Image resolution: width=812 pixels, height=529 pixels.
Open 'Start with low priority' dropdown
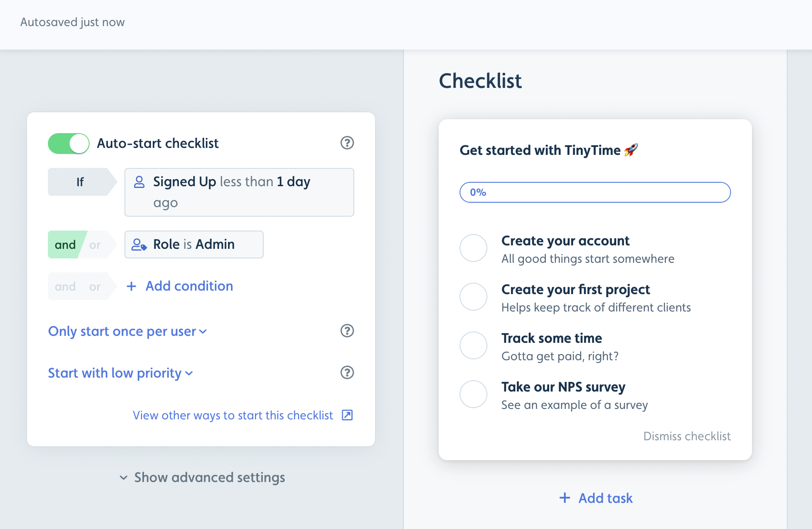pyautogui.click(x=121, y=373)
